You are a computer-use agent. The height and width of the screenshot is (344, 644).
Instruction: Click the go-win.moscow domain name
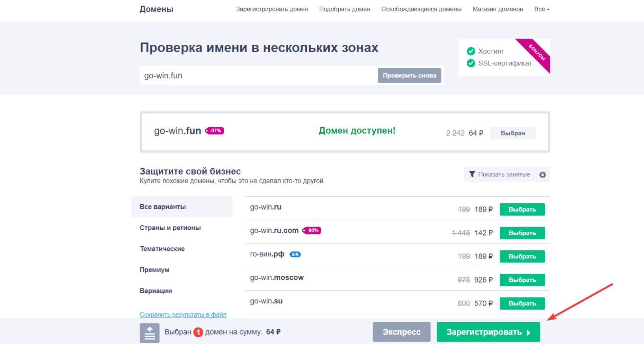[x=277, y=278]
